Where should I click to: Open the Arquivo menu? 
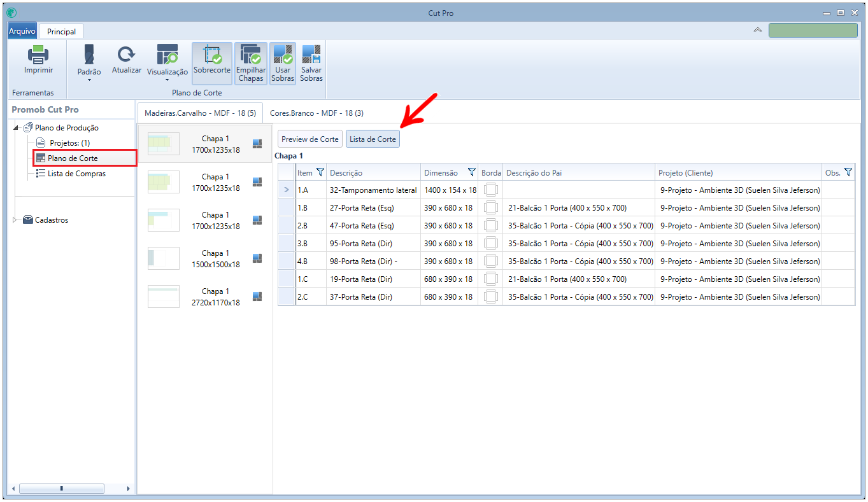tap(22, 31)
